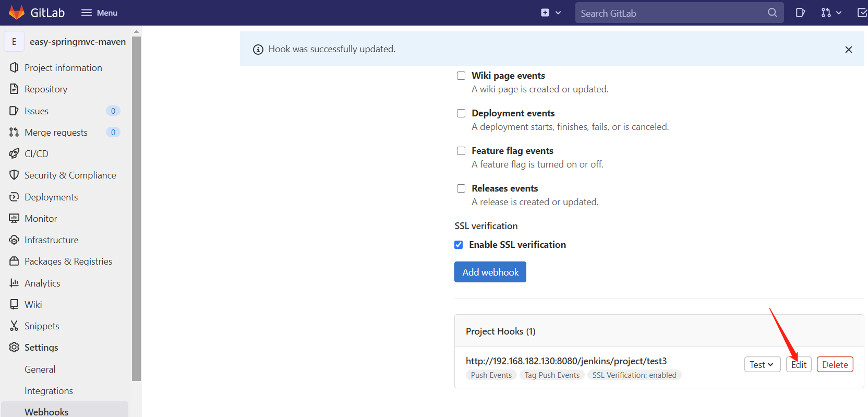
Task: Expand the Test dropdown for the hook
Action: click(x=762, y=364)
